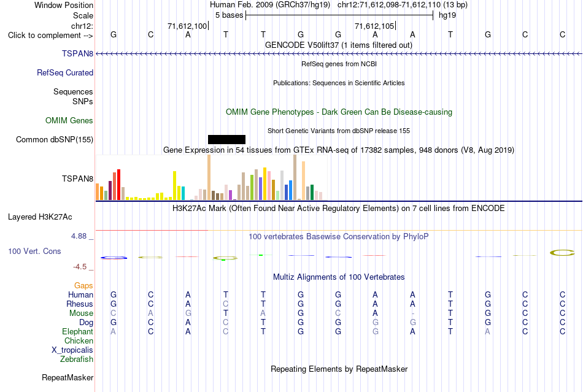Open 'Publications: Sequences in Scientific Articles' title
Screen dimensions: 583x392
(339, 83)
